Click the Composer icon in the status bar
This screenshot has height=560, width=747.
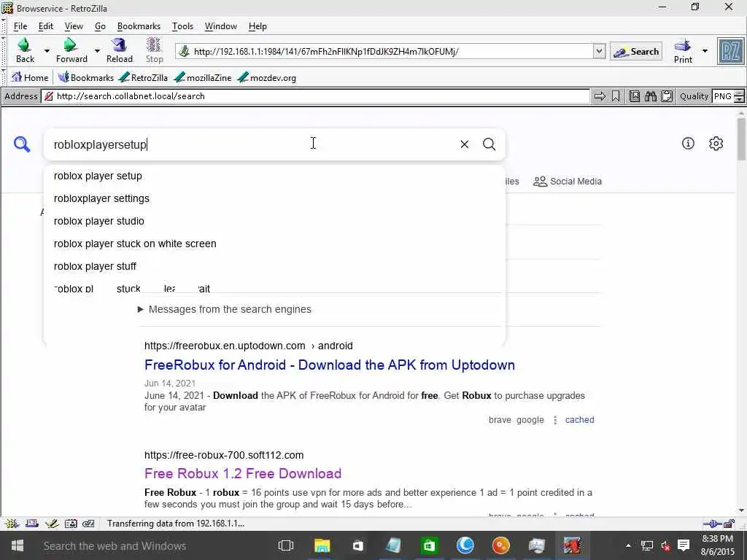click(x=52, y=524)
